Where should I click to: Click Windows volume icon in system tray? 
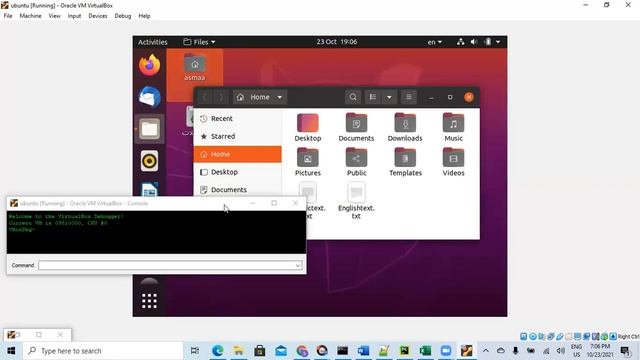[x=561, y=351]
